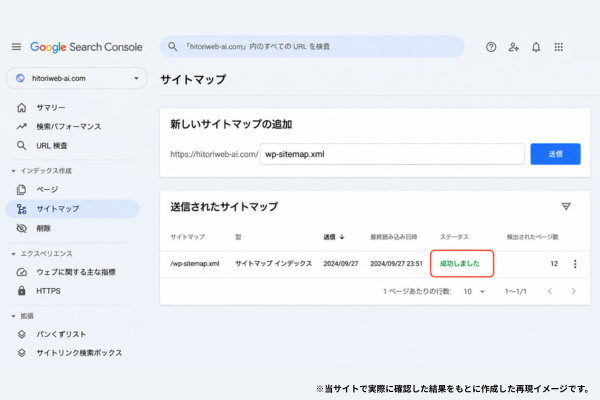The height and width of the screenshot is (400, 600).
Task: Go to previous page of sitemaps
Action: (550, 291)
